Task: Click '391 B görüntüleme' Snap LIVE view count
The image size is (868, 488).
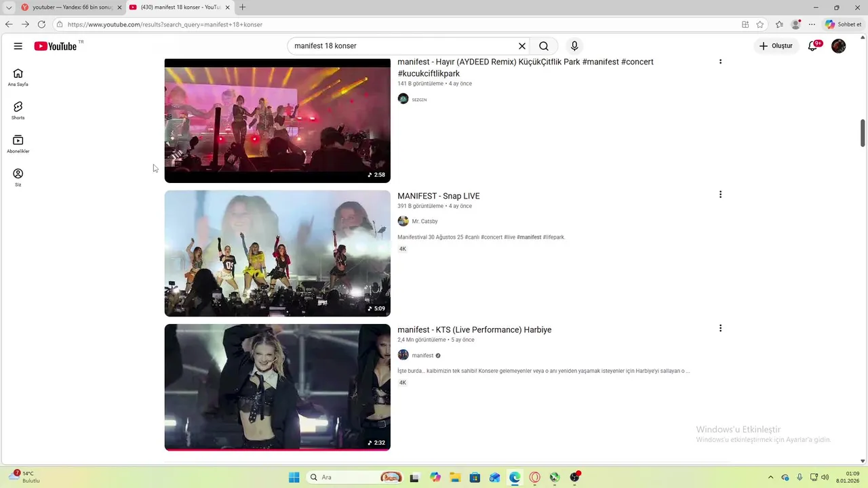Action: 420,206
